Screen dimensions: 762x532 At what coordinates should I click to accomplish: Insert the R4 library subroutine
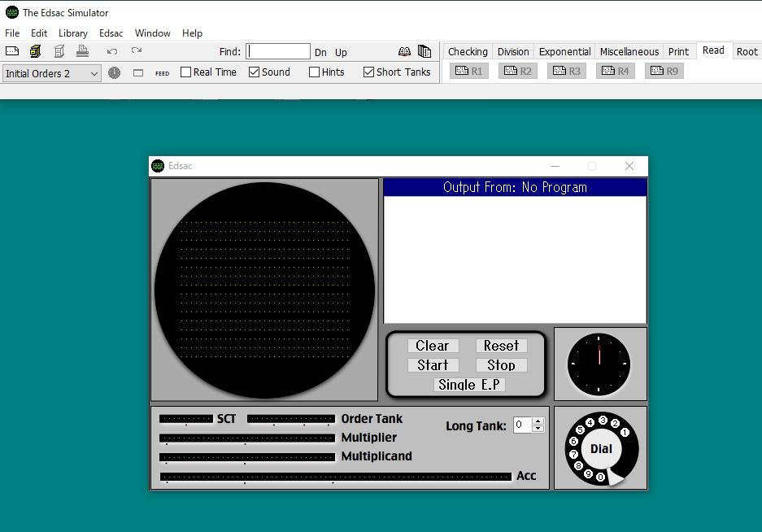616,71
